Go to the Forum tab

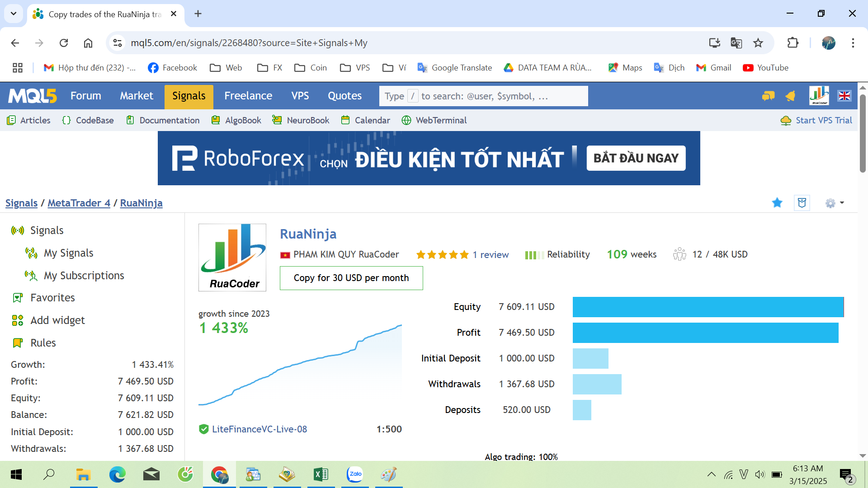(86, 96)
